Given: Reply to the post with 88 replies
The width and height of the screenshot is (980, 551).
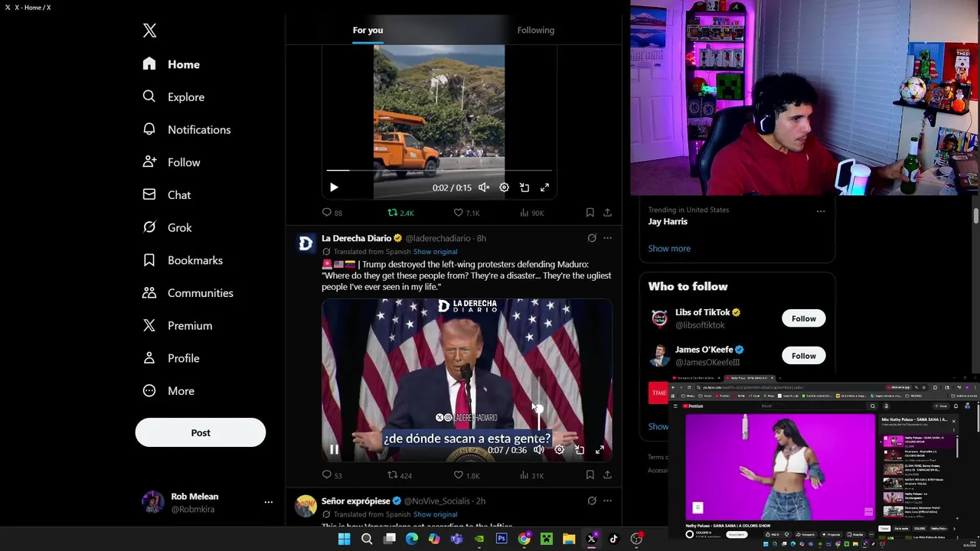Looking at the screenshot, I should [x=332, y=213].
